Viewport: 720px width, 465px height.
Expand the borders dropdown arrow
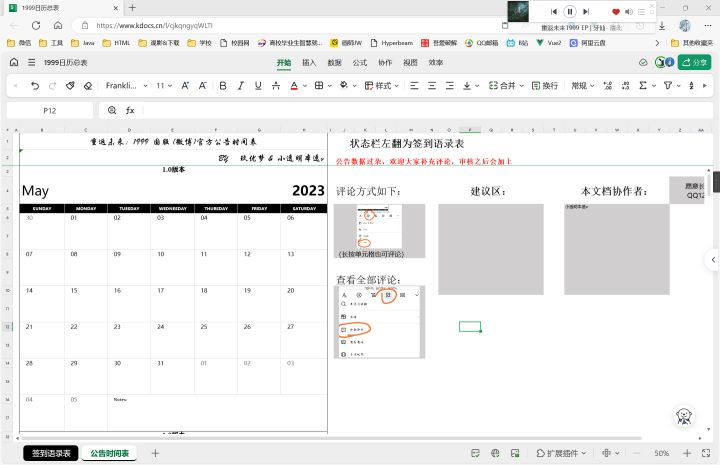pos(330,86)
